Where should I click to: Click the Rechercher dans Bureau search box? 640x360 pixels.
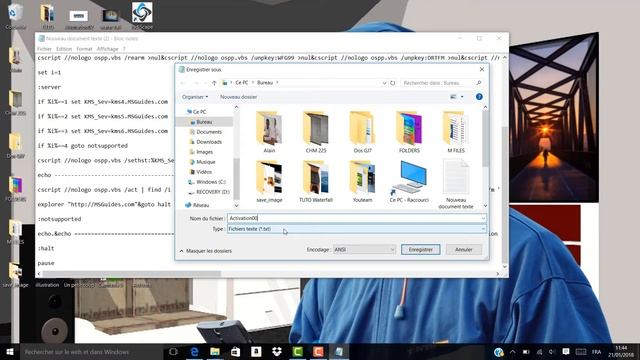(442, 83)
